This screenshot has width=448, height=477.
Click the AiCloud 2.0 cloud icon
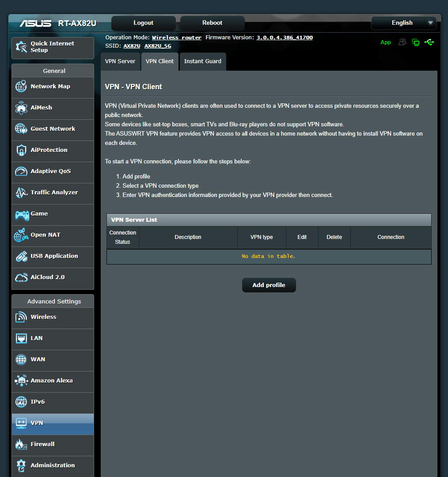point(21,277)
